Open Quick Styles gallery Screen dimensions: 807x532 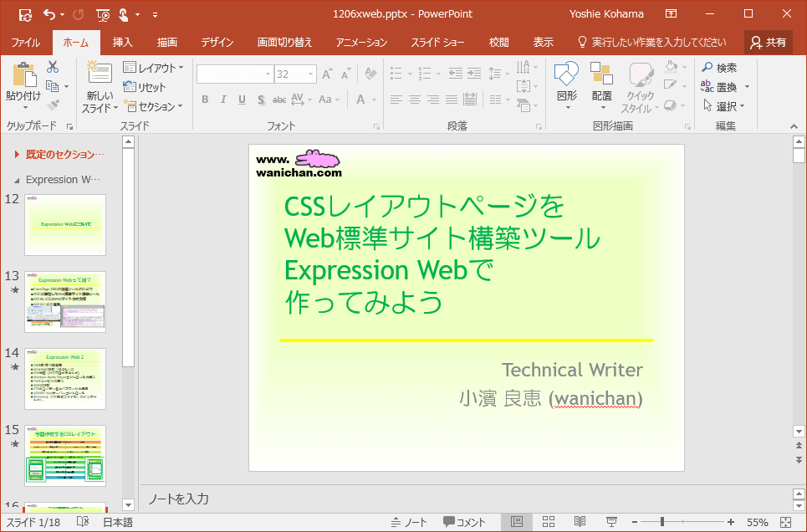[x=641, y=88]
